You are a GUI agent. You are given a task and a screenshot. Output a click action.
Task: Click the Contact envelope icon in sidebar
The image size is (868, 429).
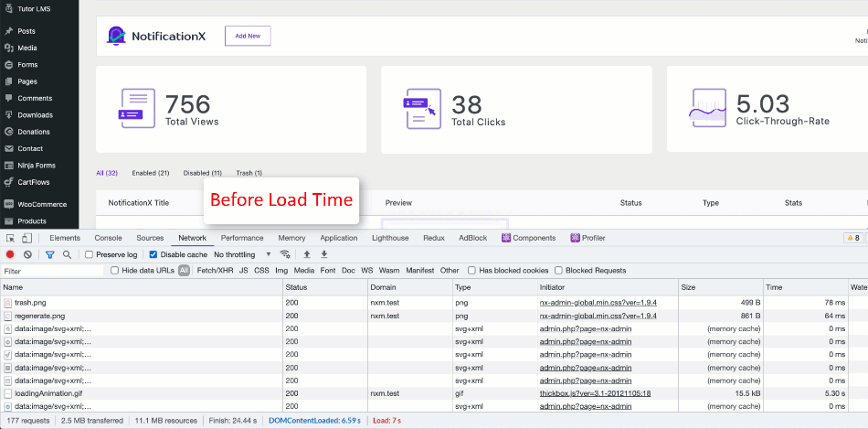coord(8,148)
